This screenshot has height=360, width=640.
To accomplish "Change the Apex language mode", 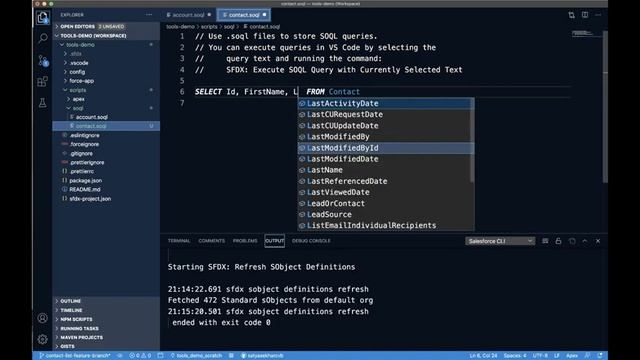I will [x=572, y=356].
